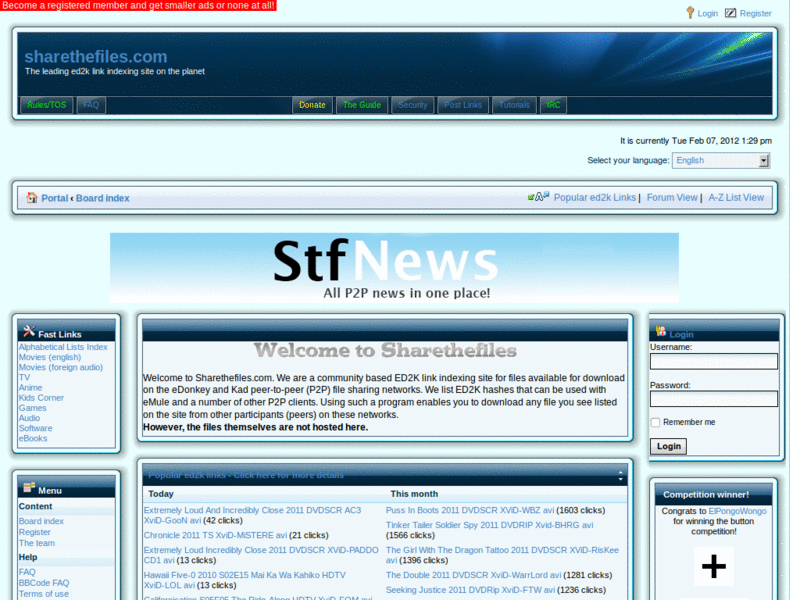Click the Register link at top right

tap(755, 13)
